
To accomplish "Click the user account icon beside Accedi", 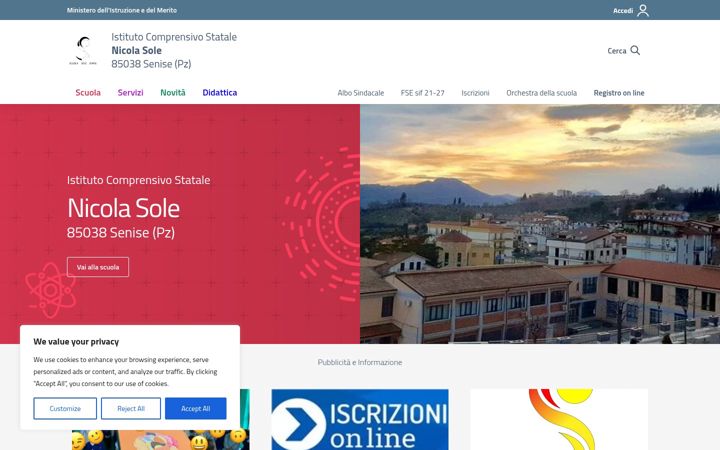I will [643, 10].
